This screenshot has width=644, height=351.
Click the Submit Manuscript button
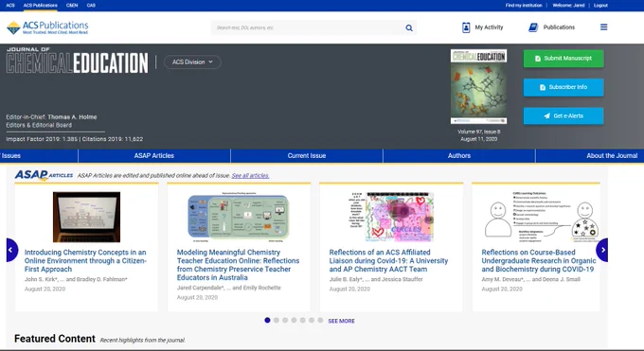[x=563, y=59]
